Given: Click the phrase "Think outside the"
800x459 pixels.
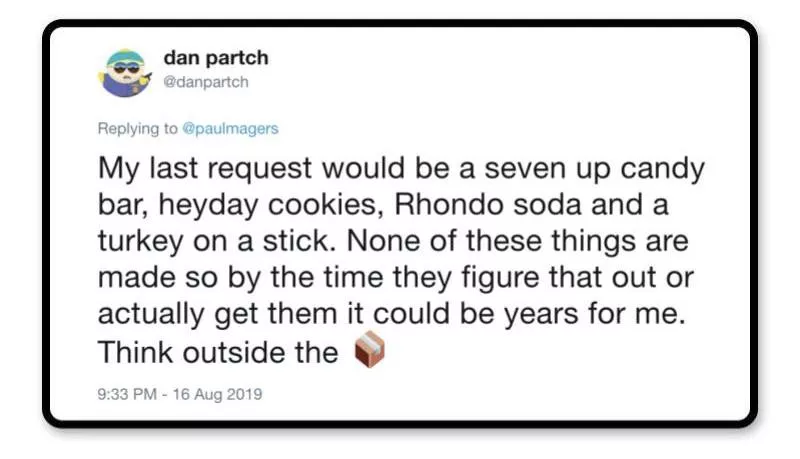Looking at the screenshot, I should click(x=217, y=351).
